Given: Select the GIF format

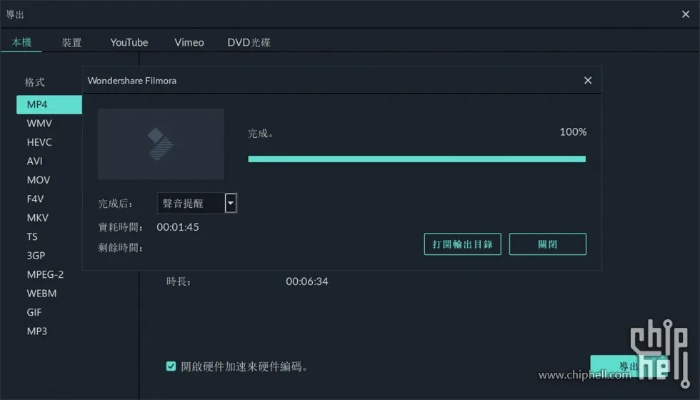Looking at the screenshot, I should coord(34,312).
